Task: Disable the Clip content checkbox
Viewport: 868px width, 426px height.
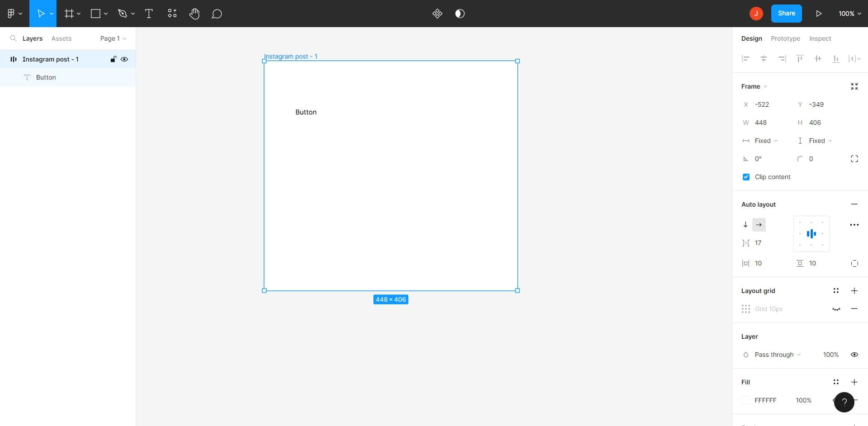Action: (x=746, y=177)
